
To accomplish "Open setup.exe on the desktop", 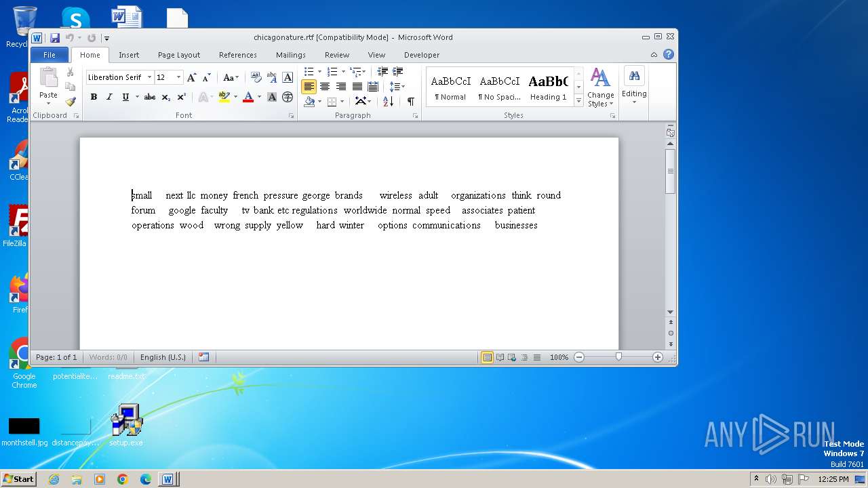I will pos(126,425).
